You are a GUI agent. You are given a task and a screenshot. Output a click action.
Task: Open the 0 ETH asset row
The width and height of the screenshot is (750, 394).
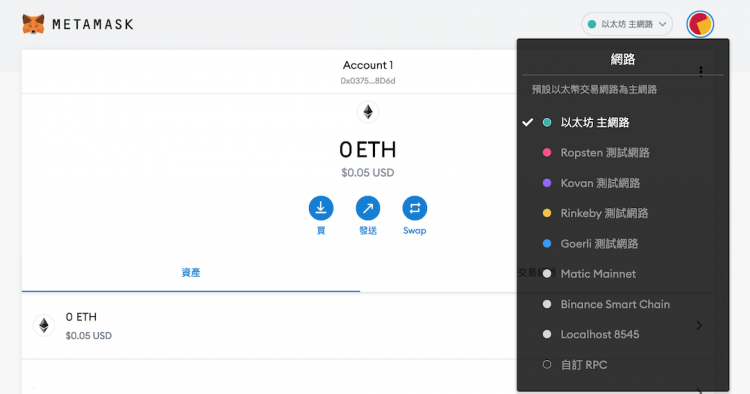point(368,326)
